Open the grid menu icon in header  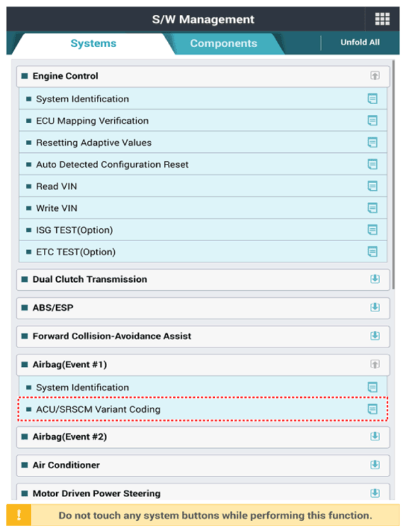[x=382, y=19]
